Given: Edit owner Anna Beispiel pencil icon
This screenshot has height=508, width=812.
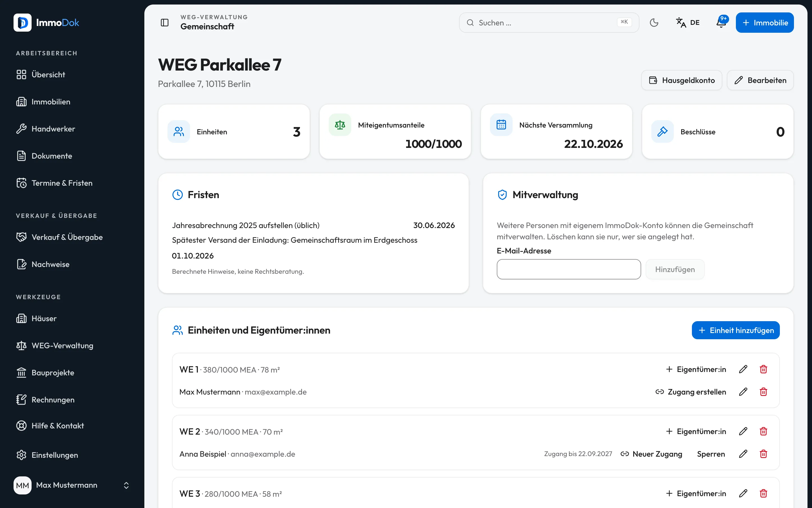Looking at the screenshot, I should click(743, 454).
